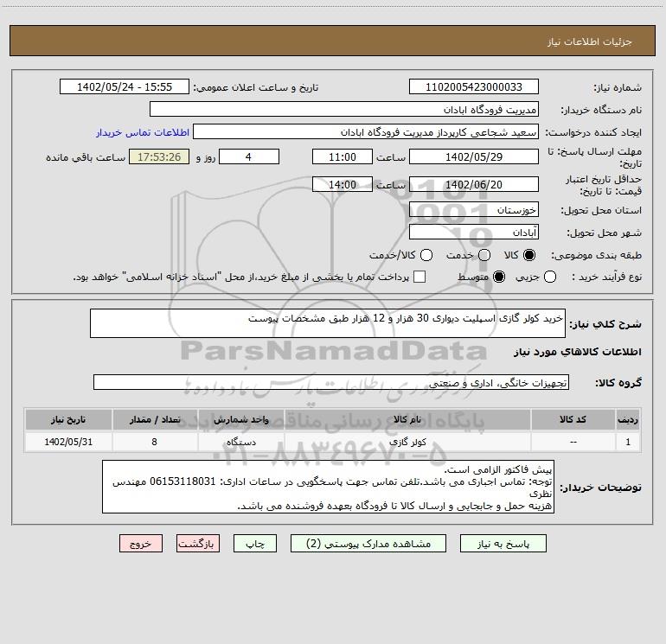
Task: Click the general description text box
Action: (328, 323)
